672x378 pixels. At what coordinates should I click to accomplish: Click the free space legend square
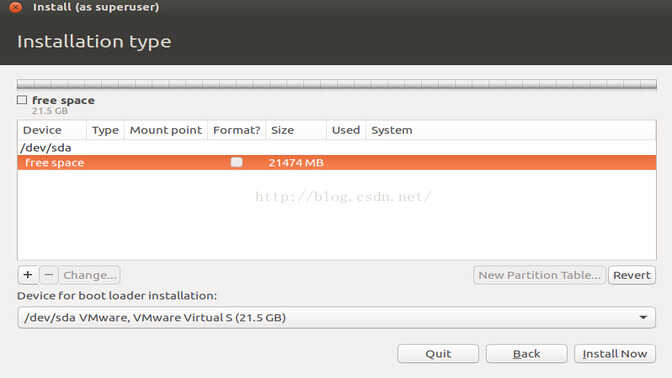[22, 100]
